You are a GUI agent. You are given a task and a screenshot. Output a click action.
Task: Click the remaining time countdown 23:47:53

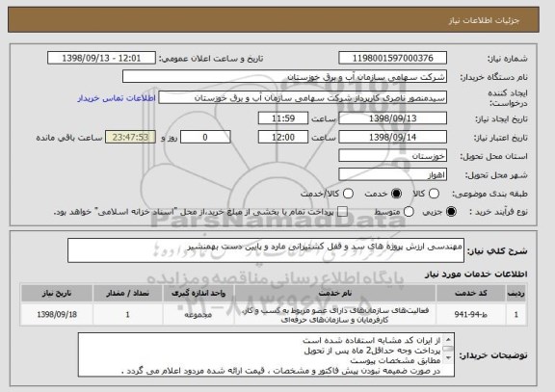[130, 137]
